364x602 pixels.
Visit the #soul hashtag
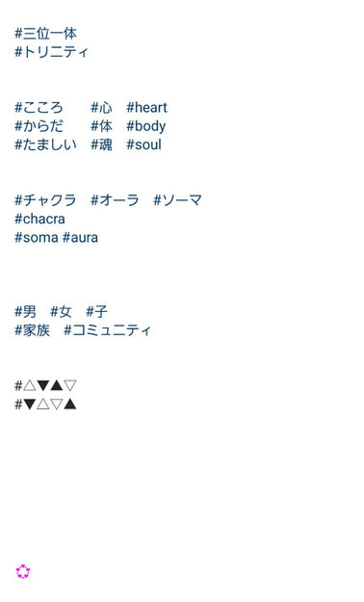[144, 144]
